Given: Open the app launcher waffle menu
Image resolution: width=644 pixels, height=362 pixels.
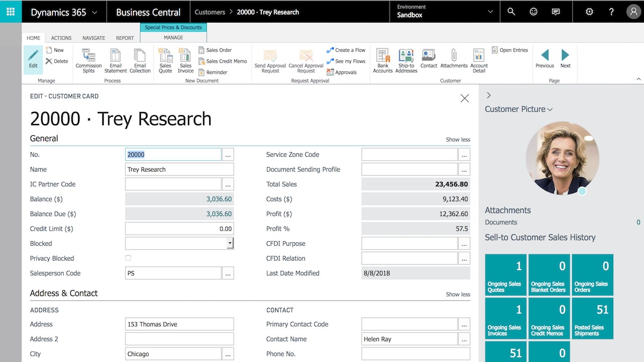Looking at the screenshot, I should [x=11, y=12].
